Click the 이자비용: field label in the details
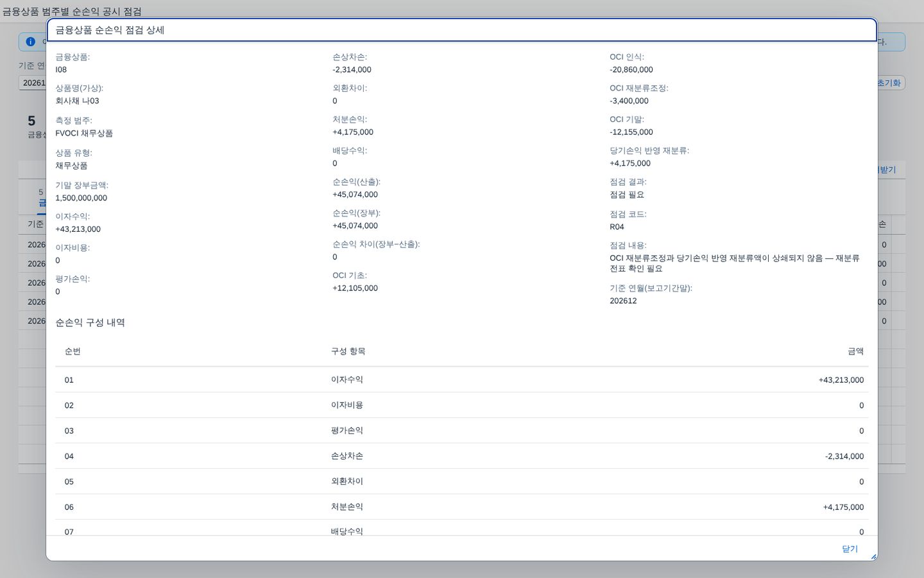This screenshot has height=578, width=924. (x=73, y=247)
